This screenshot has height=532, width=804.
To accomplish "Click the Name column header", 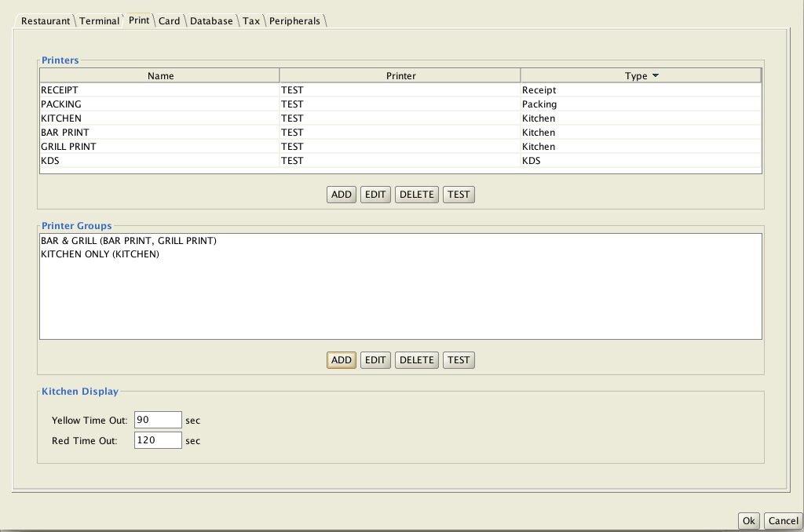I will [160, 76].
